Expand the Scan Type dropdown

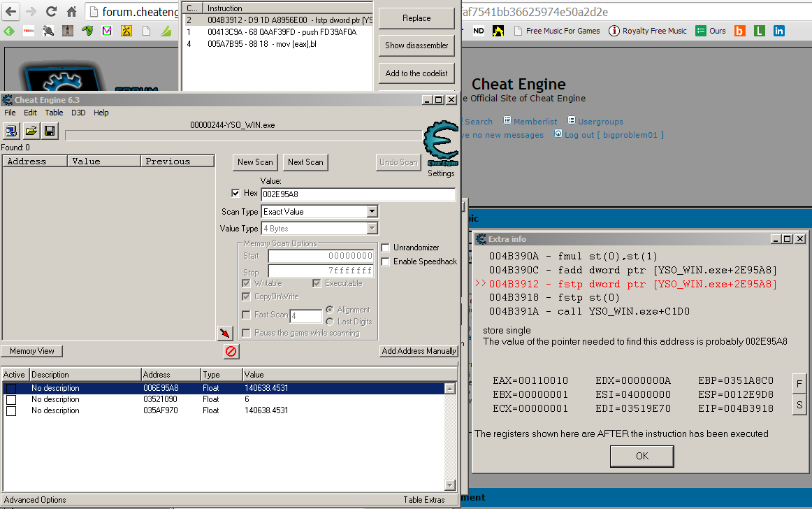point(372,211)
